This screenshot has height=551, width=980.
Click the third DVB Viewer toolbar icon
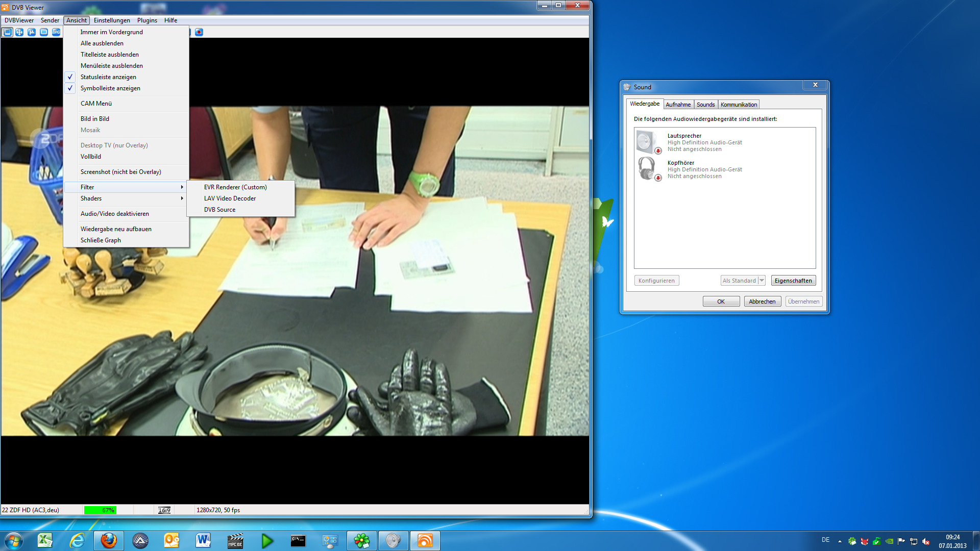32,32
